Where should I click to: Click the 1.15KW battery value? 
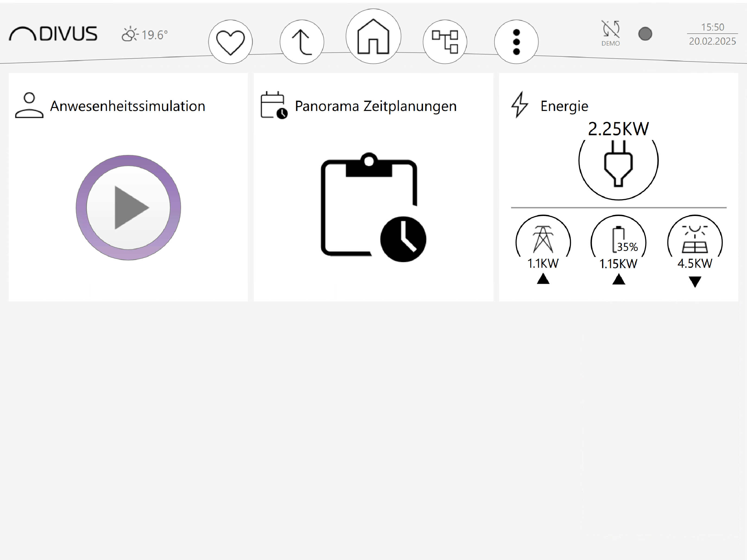[x=618, y=264]
